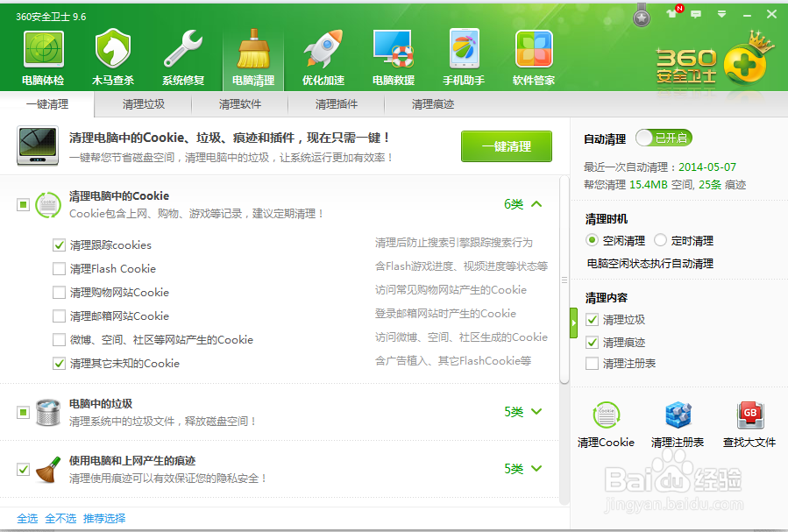Check 清理Flash Cookie
The image size is (788, 532).
coord(59,269)
